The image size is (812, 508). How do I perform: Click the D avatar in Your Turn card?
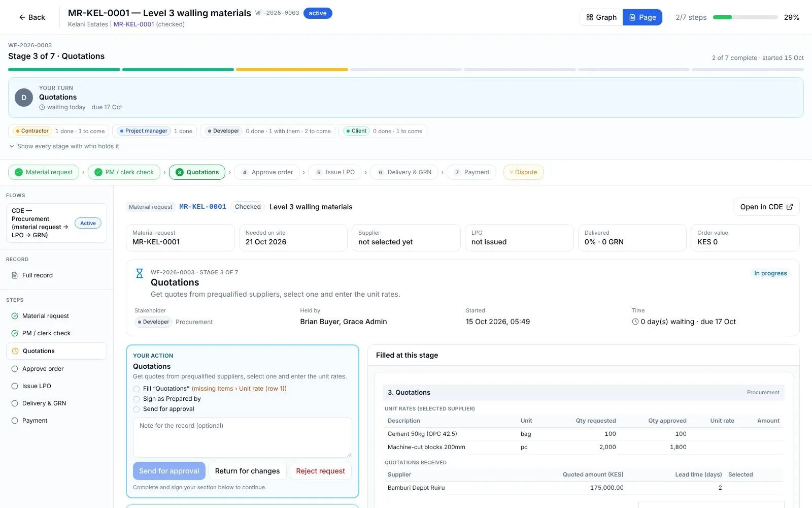click(24, 98)
